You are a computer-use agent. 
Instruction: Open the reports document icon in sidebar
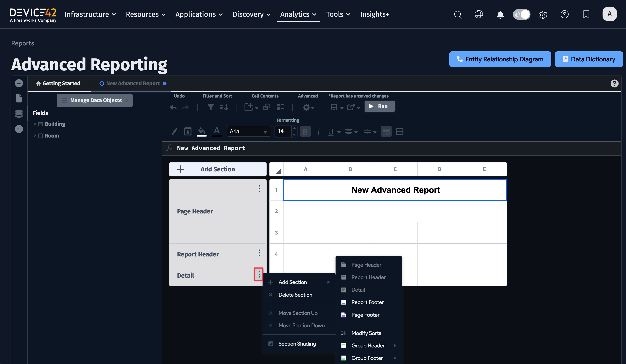coord(19,98)
